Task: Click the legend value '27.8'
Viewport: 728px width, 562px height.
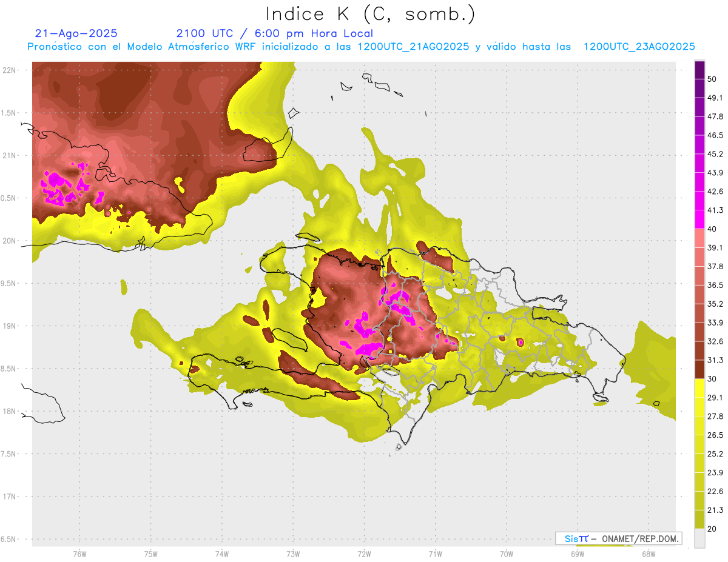Action: pos(715,416)
